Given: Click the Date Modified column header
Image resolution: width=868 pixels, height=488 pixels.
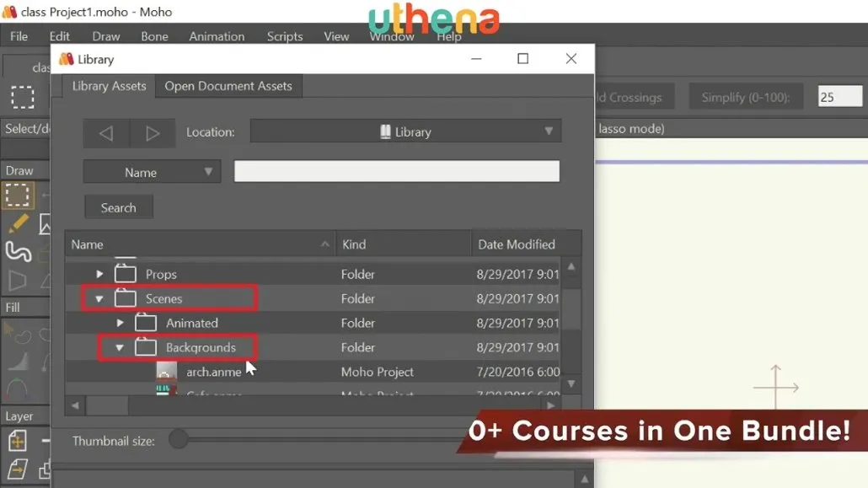Looking at the screenshot, I should (x=526, y=244).
